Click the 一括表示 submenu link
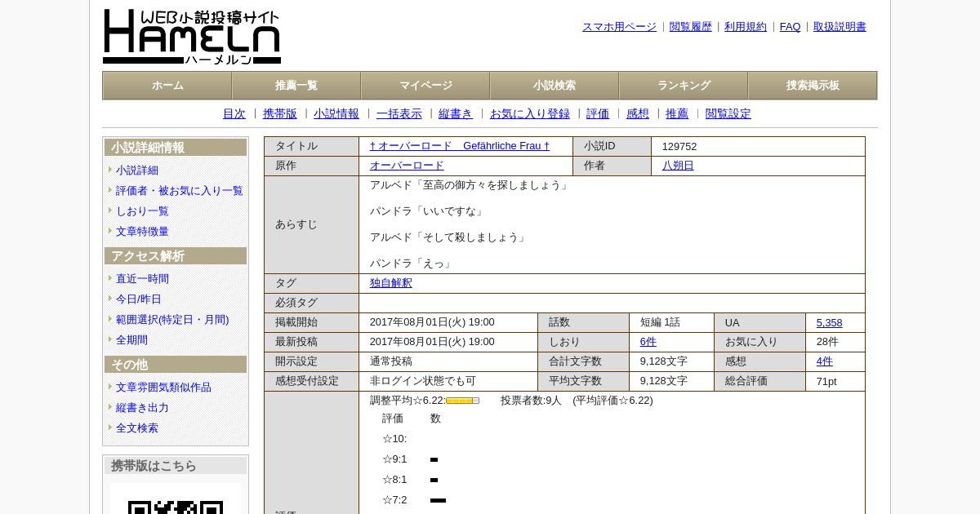Screen dimensions: 980x514 coord(399,114)
